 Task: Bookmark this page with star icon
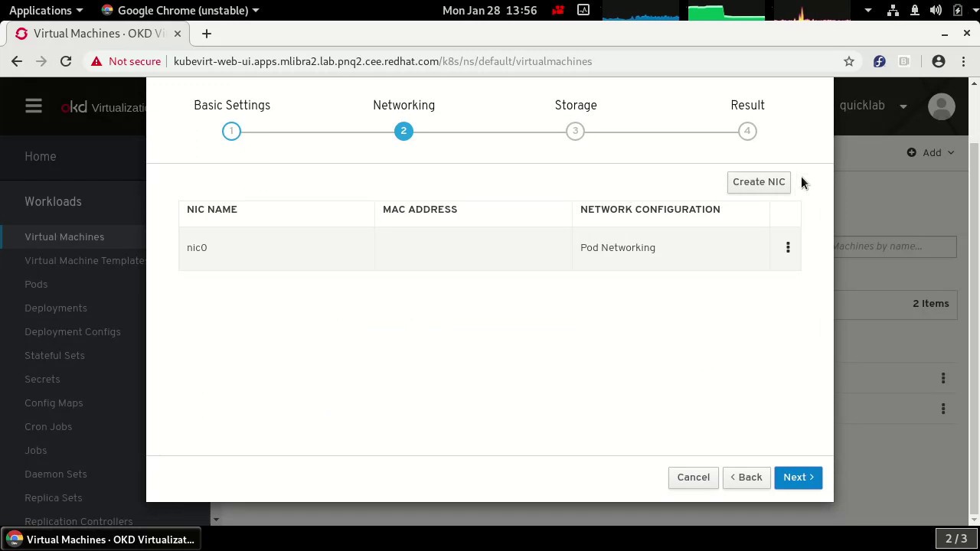(x=849, y=61)
